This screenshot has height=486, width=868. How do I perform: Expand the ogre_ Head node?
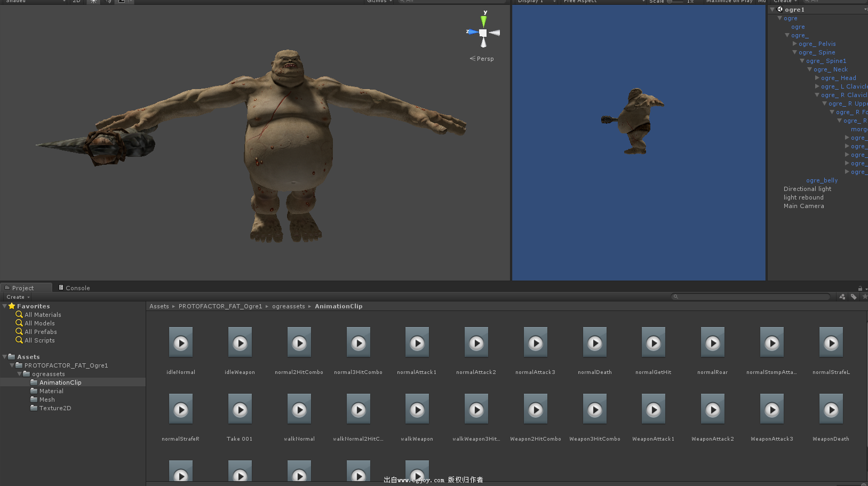[817, 78]
